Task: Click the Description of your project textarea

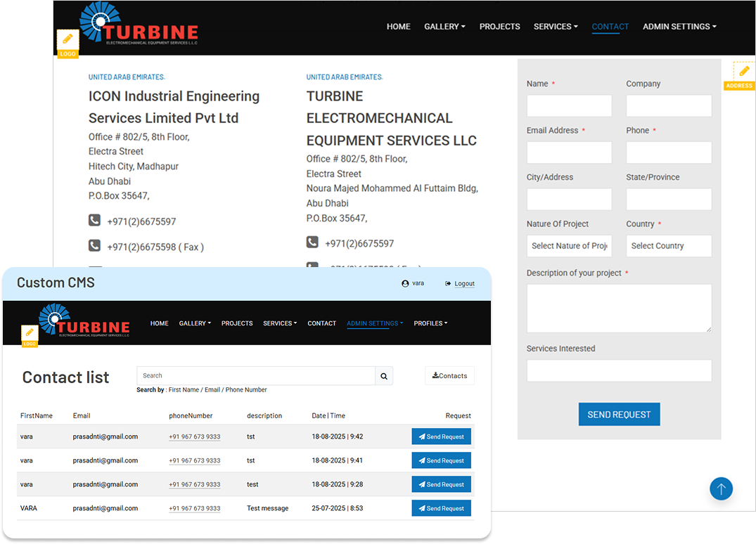Action: tap(619, 309)
